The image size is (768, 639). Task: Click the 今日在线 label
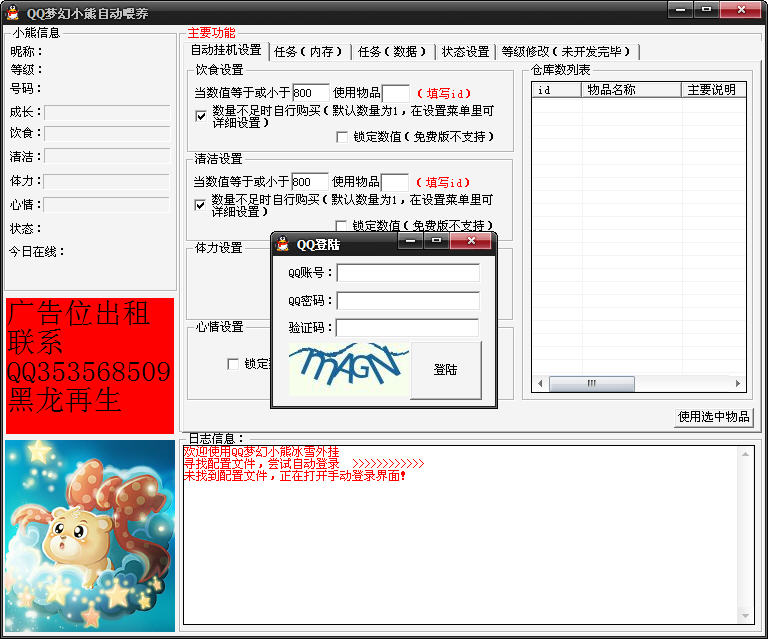(x=36, y=252)
